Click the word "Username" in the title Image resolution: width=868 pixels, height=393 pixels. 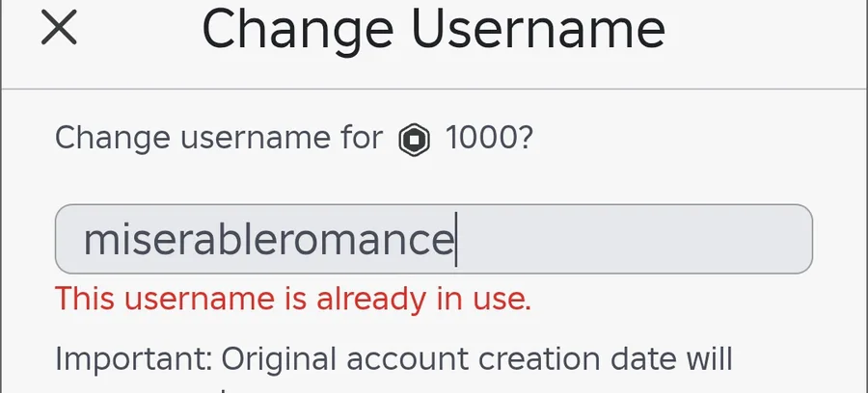coord(536,29)
